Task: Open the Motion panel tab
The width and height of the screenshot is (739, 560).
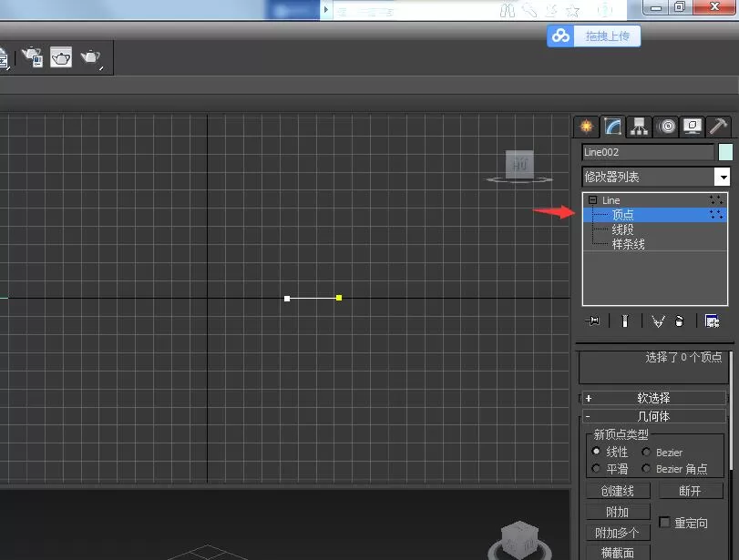Action: pyautogui.click(x=666, y=127)
